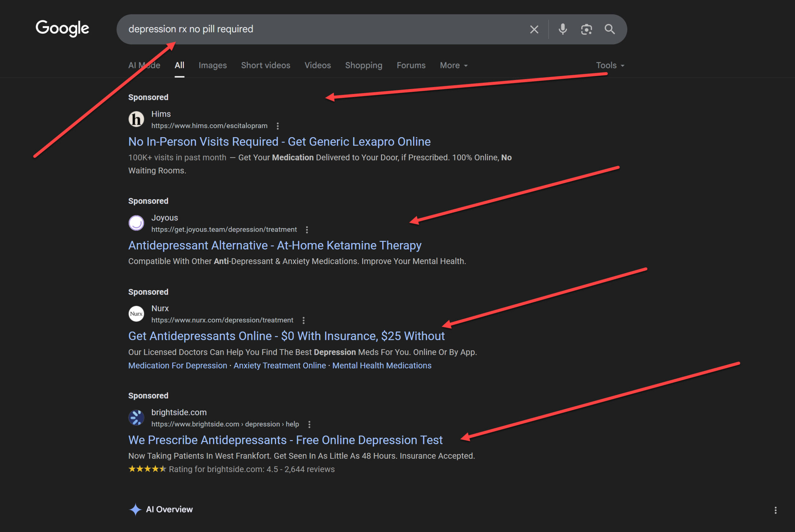Screen dimensions: 795x532
Task: Open the Get Generic Lexapro Online ad link
Action: click(x=279, y=142)
